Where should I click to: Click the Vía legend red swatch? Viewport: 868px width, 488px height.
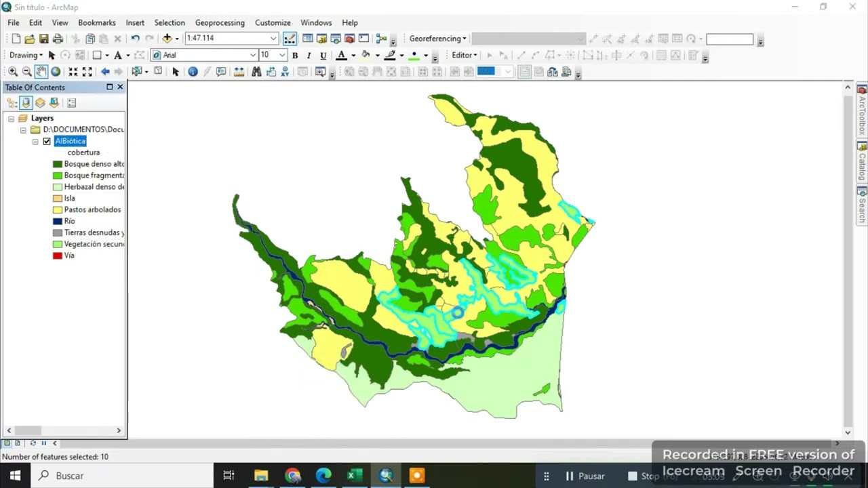58,256
